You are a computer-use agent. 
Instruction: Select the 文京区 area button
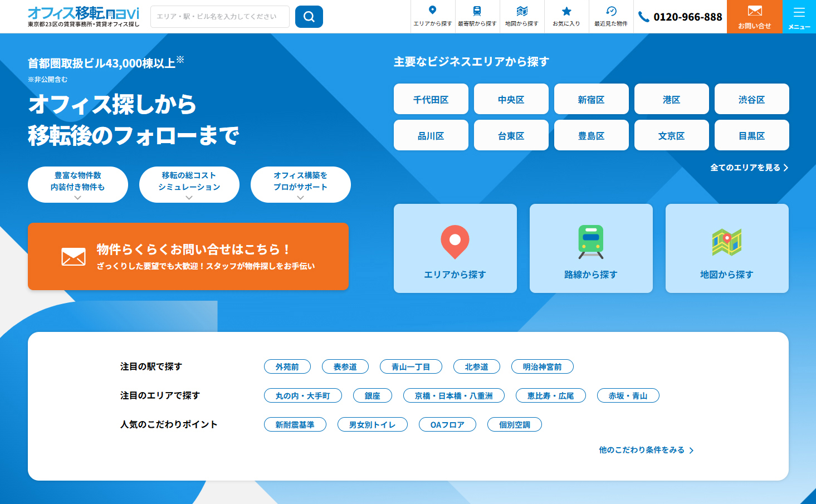click(672, 135)
